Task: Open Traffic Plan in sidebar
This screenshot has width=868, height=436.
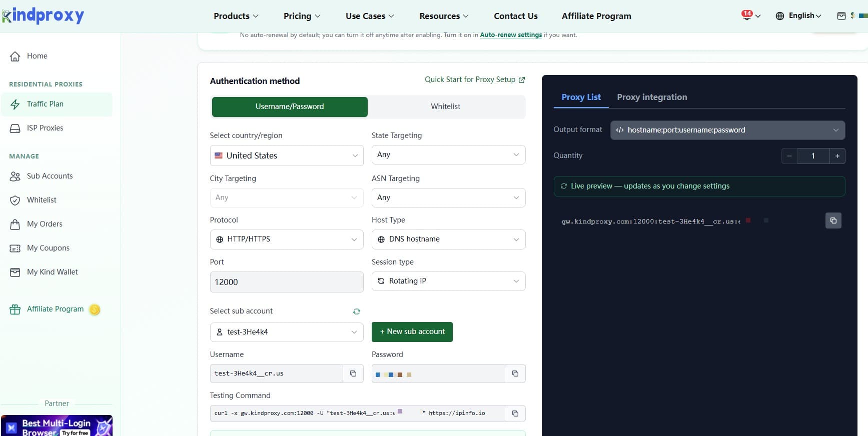Action: pyautogui.click(x=57, y=104)
